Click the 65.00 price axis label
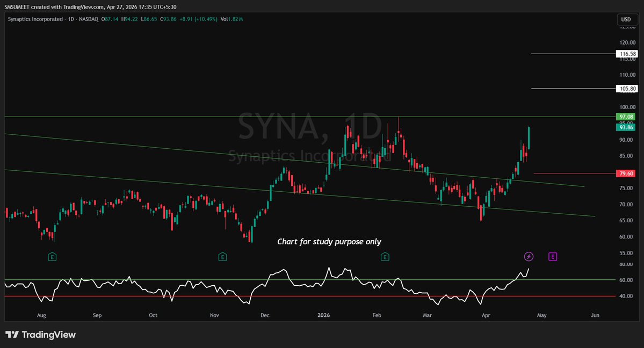The image size is (644, 348). 626,220
